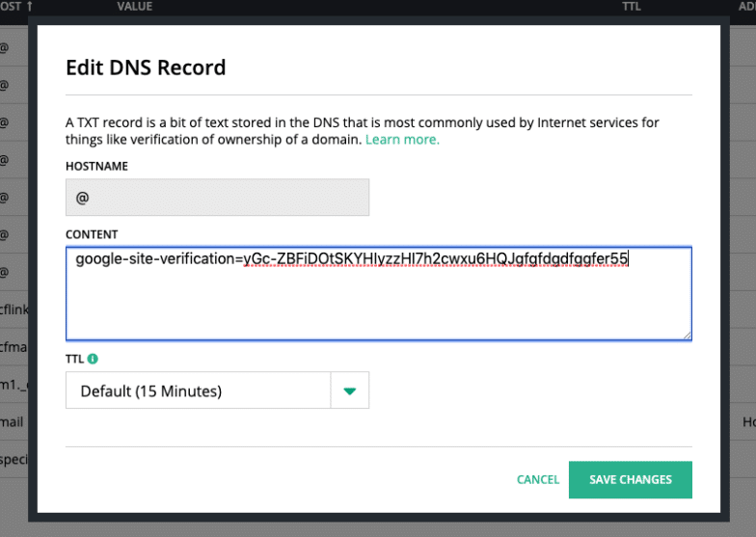This screenshot has height=537, width=756.
Task: Cancel editing the DNS record
Action: (537, 479)
